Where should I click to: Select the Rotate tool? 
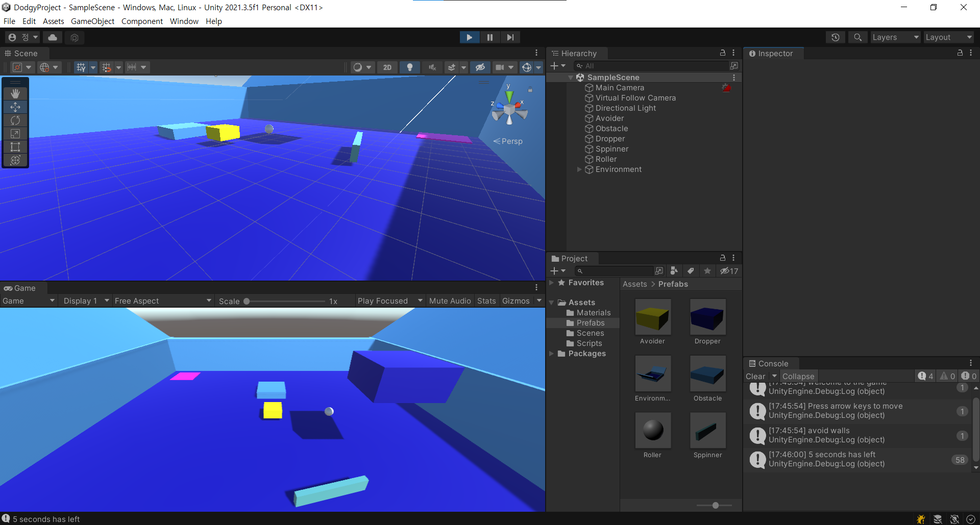tap(15, 120)
